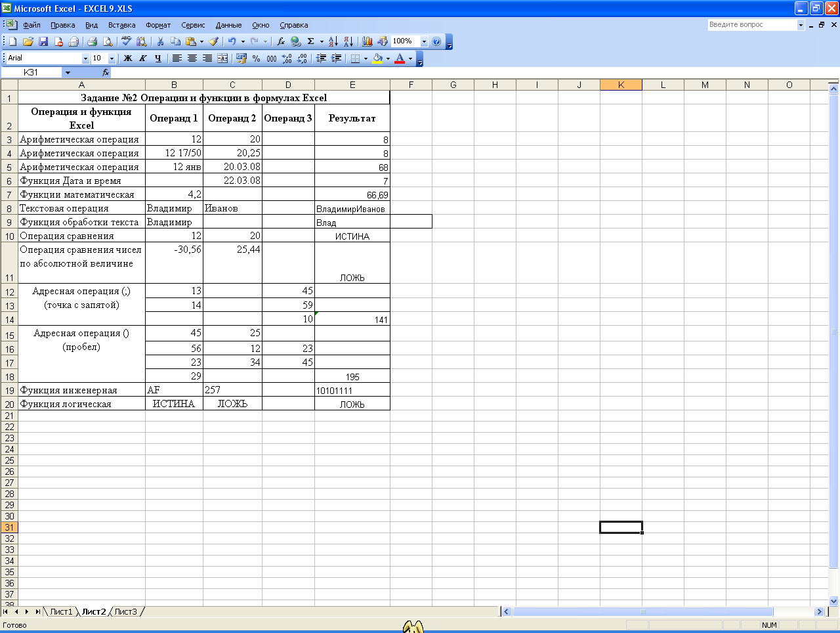This screenshot has width=840, height=633.
Task: Open the Формат menu
Action: tap(158, 25)
